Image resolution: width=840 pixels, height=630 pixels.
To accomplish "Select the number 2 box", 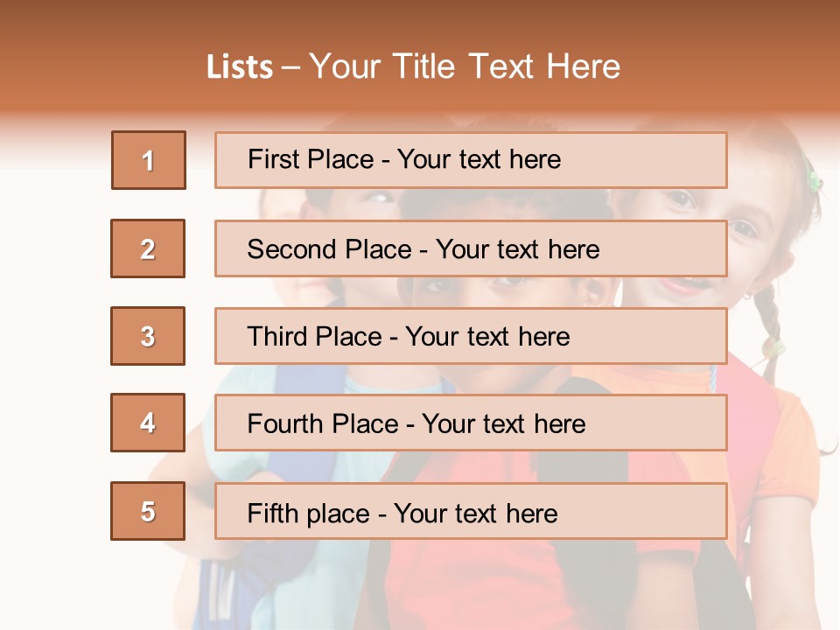I will (148, 248).
